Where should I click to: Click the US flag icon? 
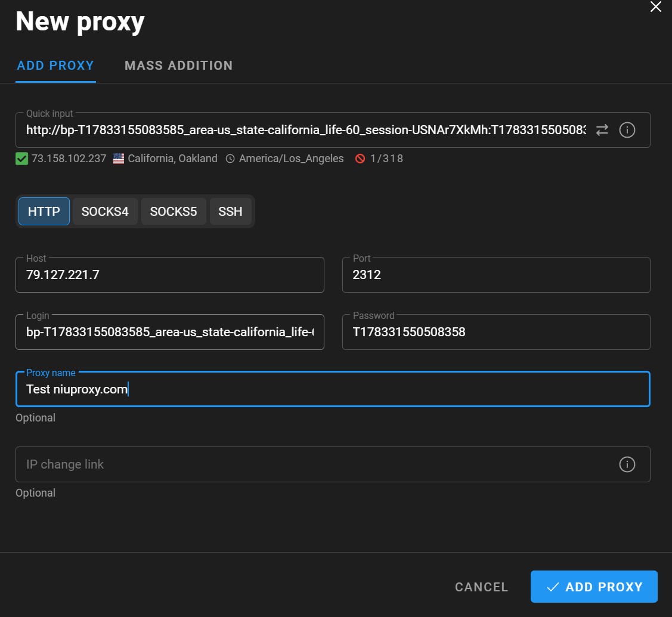tap(118, 159)
